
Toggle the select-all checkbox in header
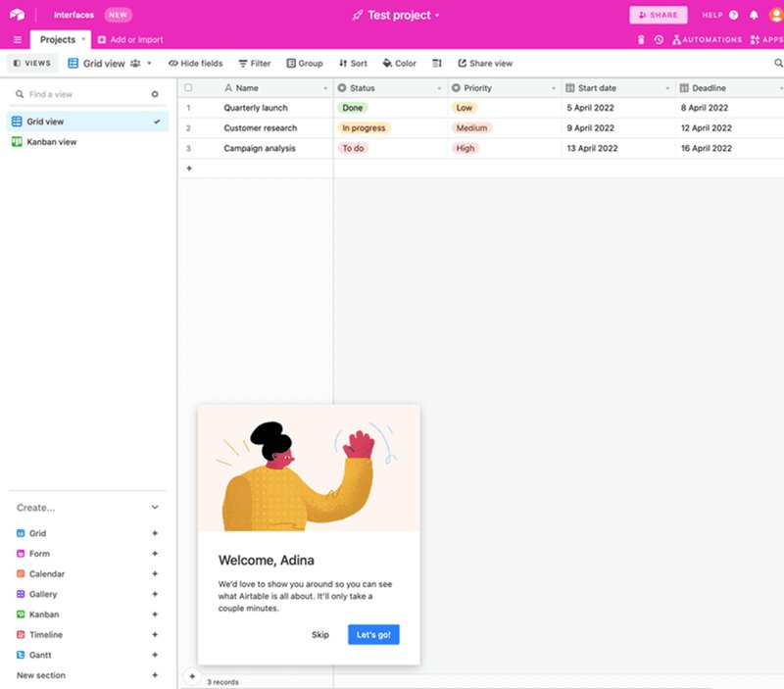click(x=189, y=88)
